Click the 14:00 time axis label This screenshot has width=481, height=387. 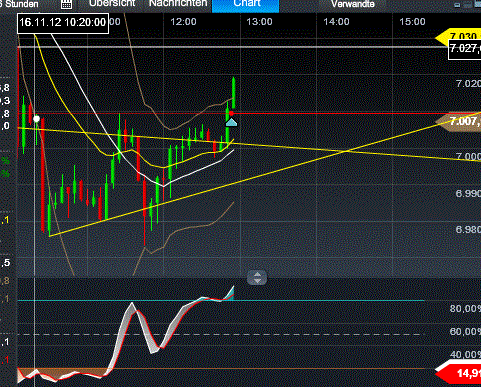(336, 22)
